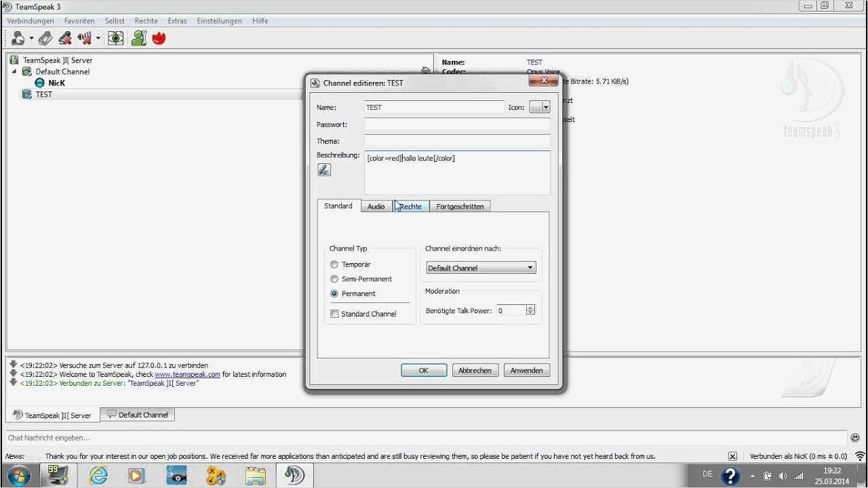Open the Einstellungen menu
Viewport: 868px width, 488px height.
(x=219, y=21)
